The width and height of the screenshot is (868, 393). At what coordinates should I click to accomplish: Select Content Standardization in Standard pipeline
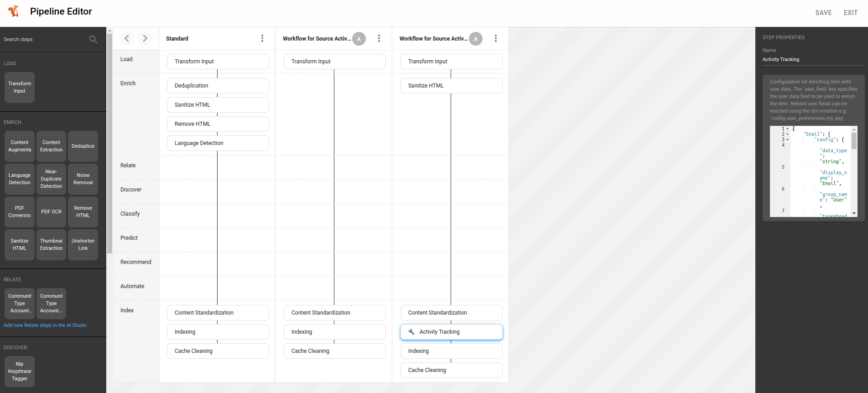click(x=218, y=313)
